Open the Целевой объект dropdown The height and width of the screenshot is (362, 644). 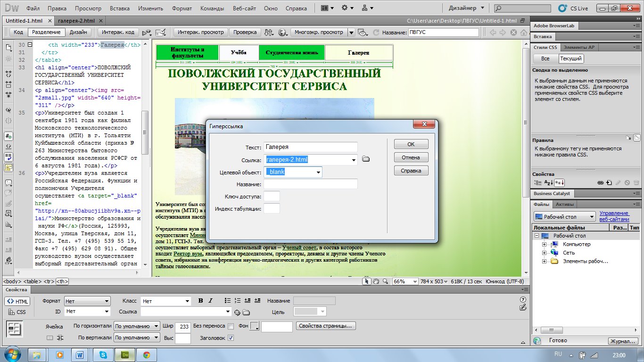(x=319, y=172)
